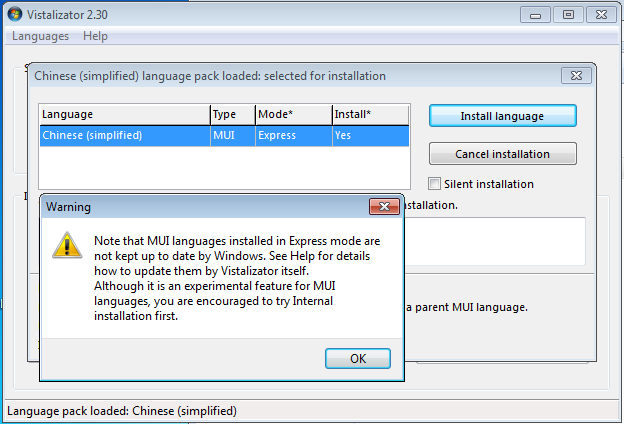The width and height of the screenshot is (624, 424).
Task: Click the Install language button
Action: point(502,116)
